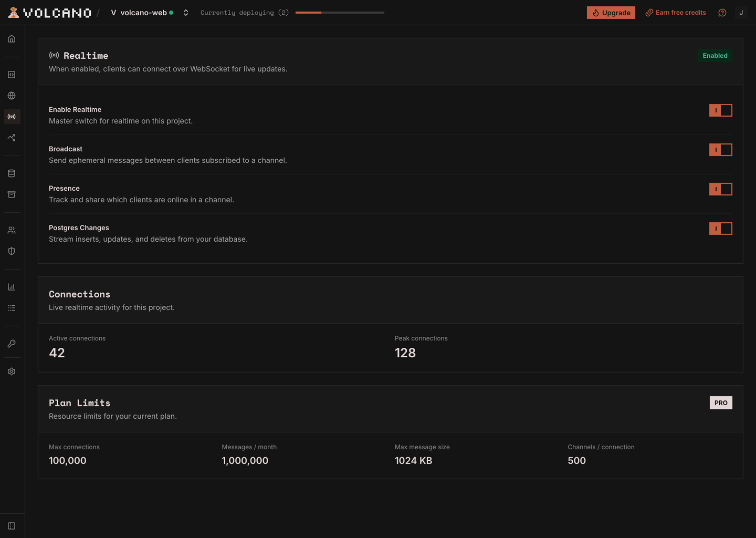Click the deployment progress bar

[340, 13]
